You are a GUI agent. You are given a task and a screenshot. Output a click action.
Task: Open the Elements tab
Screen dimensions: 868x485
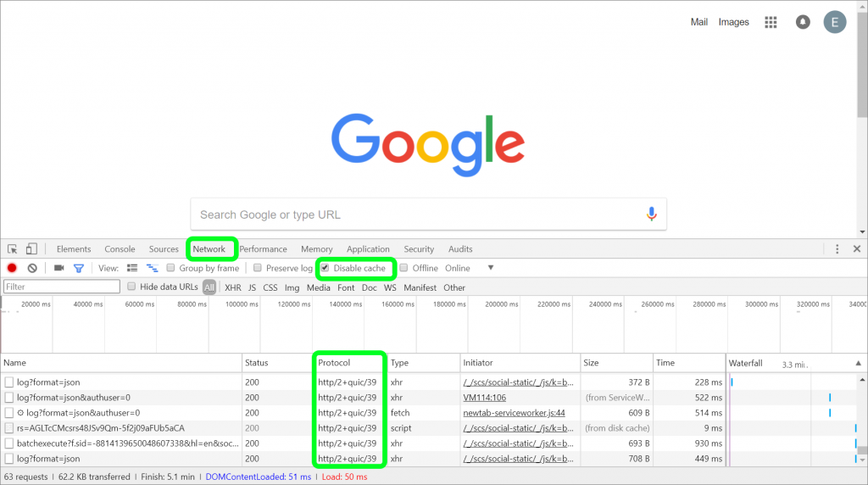point(74,249)
